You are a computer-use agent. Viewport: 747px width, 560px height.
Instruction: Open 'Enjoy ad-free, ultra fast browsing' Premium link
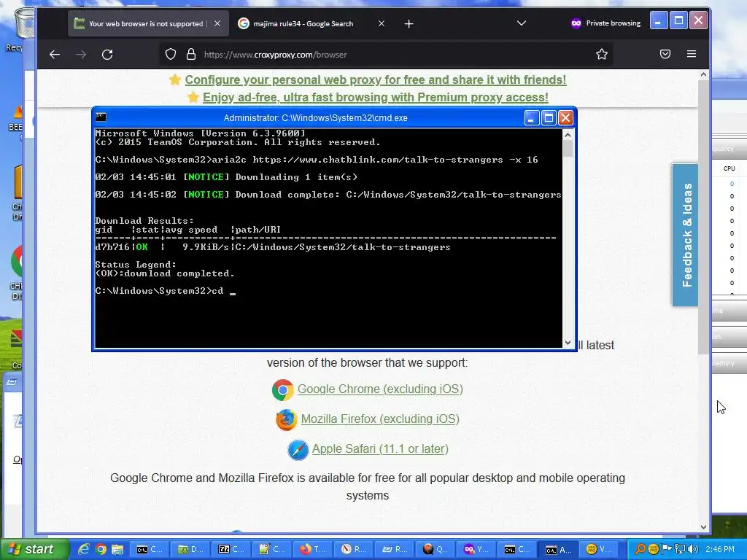(376, 97)
